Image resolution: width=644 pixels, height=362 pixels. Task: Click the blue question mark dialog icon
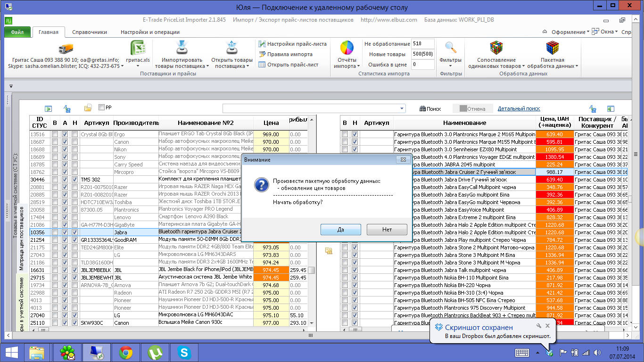point(261,184)
